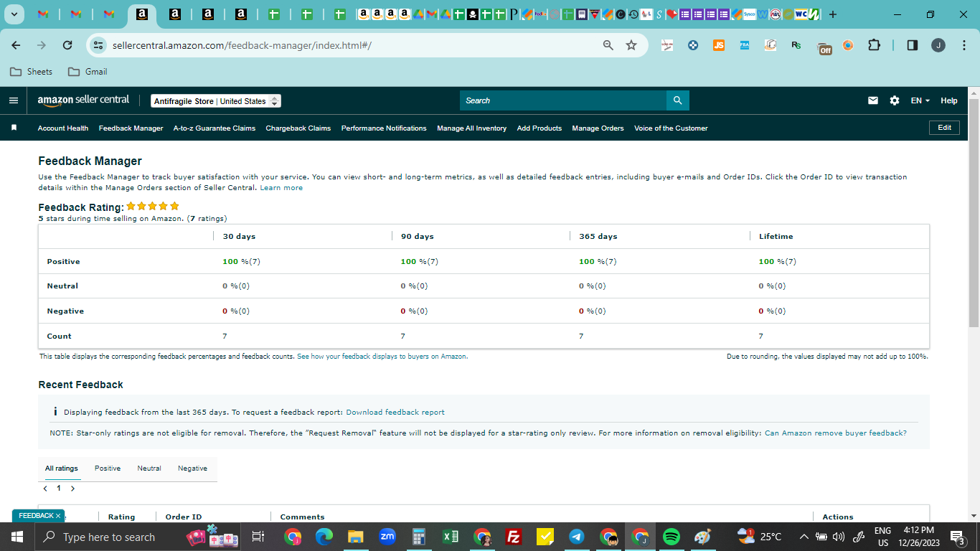Open Seller Central settings gear
The width and height of the screenshot is (980, 551).
(895, 100)
